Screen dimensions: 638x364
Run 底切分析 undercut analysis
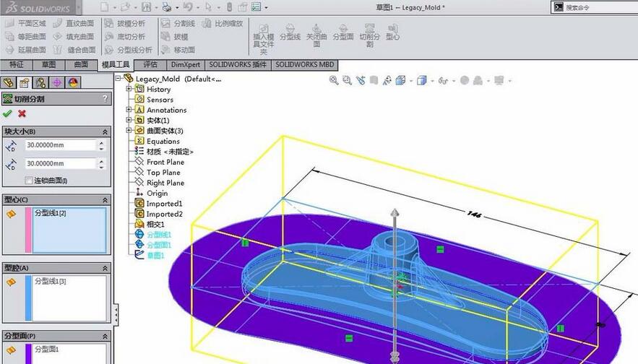tap(125, 37)
